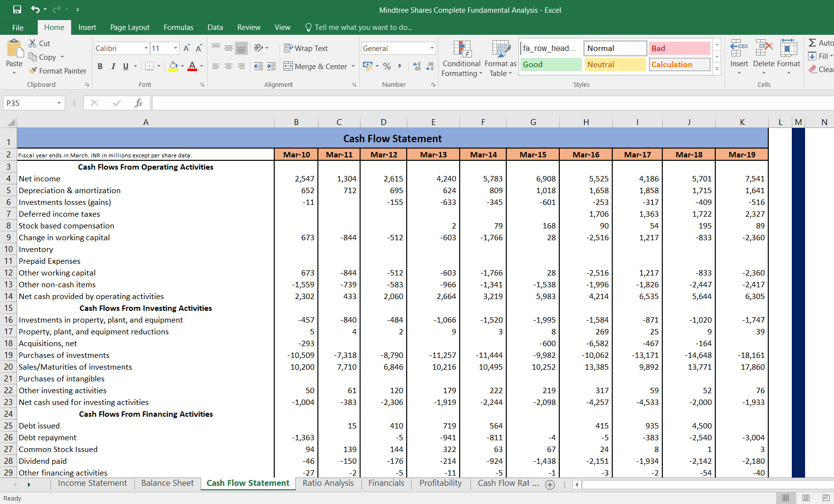The height and width of the screenshot is (504, 834).
Task: Click Format Cells icon
Action: [x=788, y=49]
